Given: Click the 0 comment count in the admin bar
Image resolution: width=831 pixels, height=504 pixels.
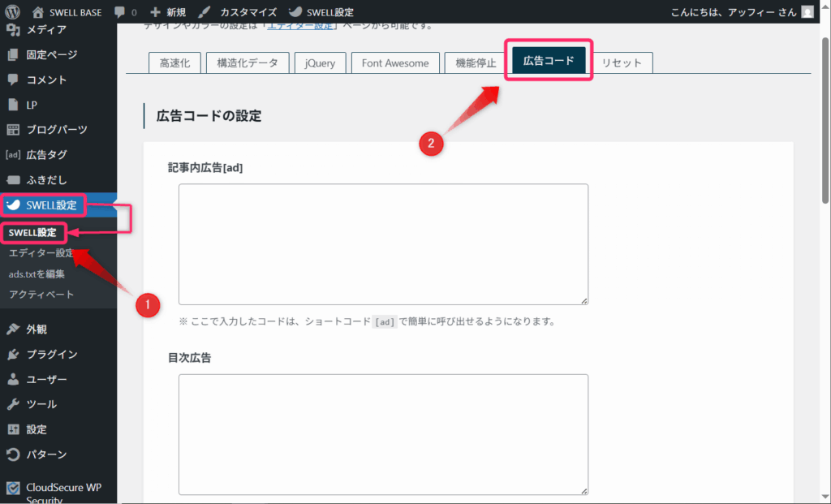Looking at the screenshot, I should pyautogui.click(x=134, y=11).
